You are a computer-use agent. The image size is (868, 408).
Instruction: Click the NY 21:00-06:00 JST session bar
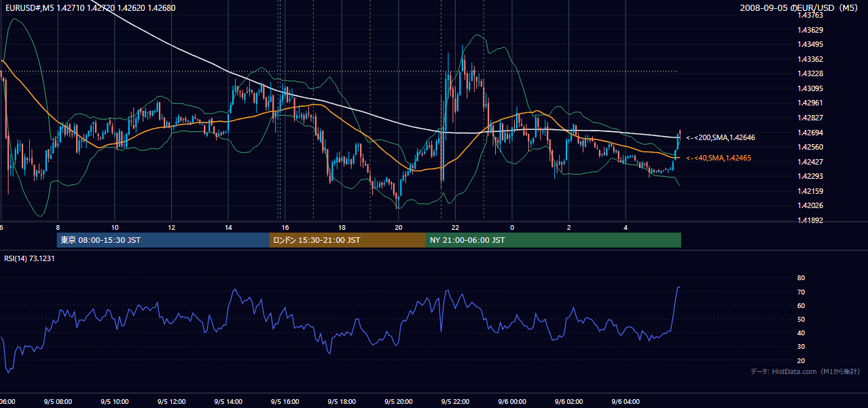pyautogui.click(x=554, y=240)
